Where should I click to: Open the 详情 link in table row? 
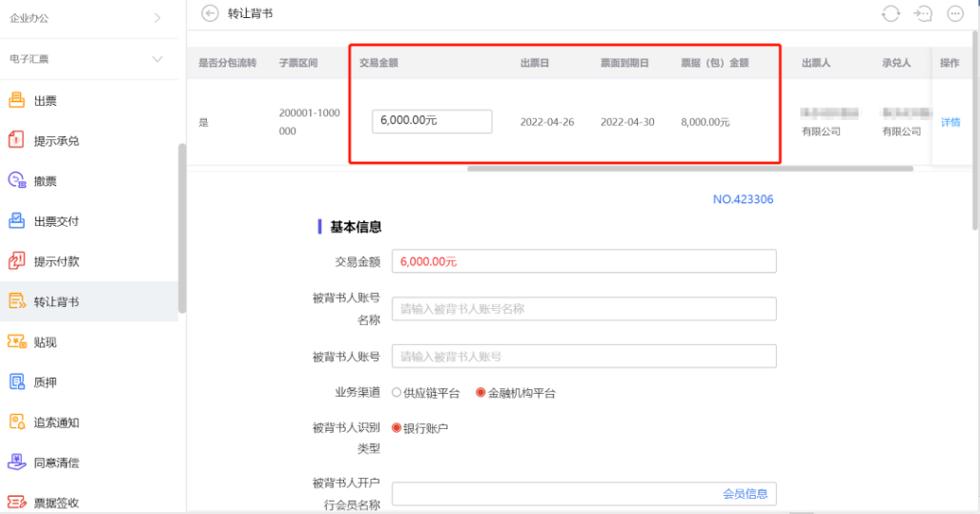950,122
